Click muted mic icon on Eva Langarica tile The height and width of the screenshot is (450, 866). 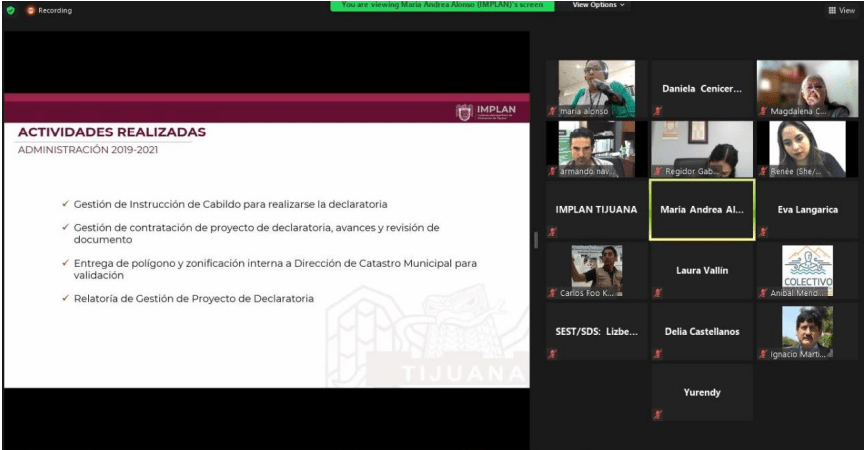(763, 232)
